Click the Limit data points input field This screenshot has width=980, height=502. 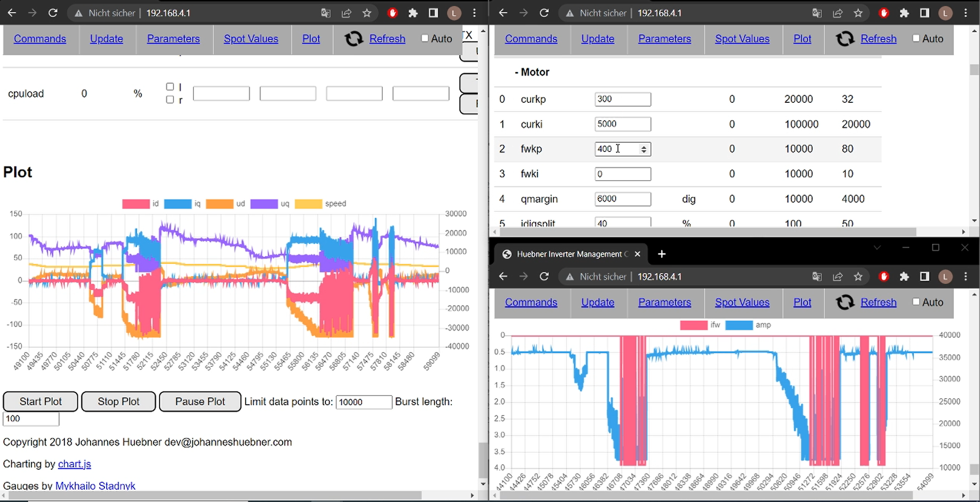click(x=363, y=402)
